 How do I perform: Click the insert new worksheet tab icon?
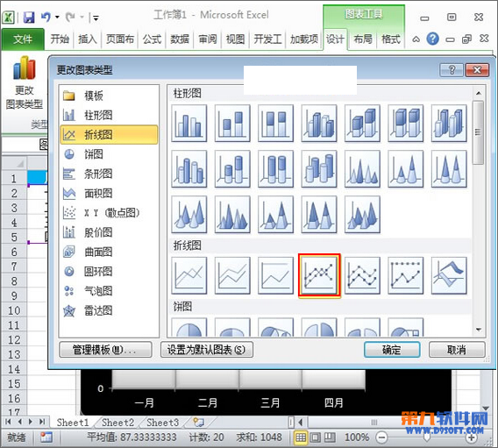199,423
